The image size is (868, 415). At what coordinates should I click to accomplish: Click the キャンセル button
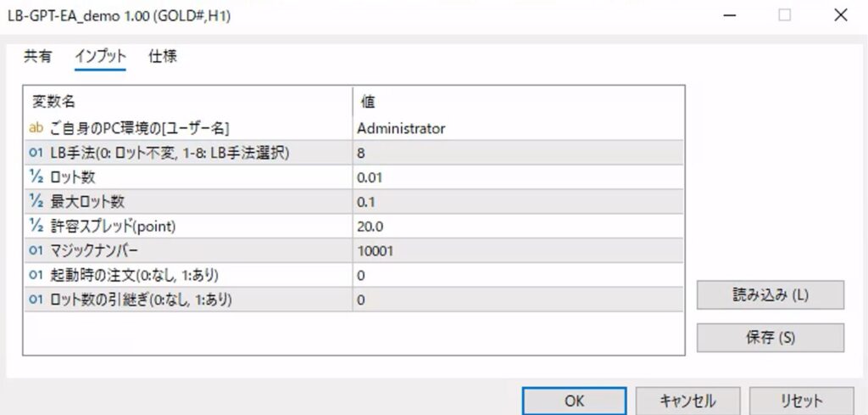[687, 401]
